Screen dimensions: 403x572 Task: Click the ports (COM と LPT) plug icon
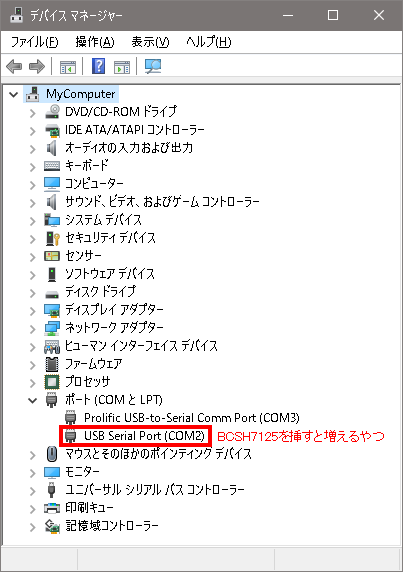(x=52, y=400)
